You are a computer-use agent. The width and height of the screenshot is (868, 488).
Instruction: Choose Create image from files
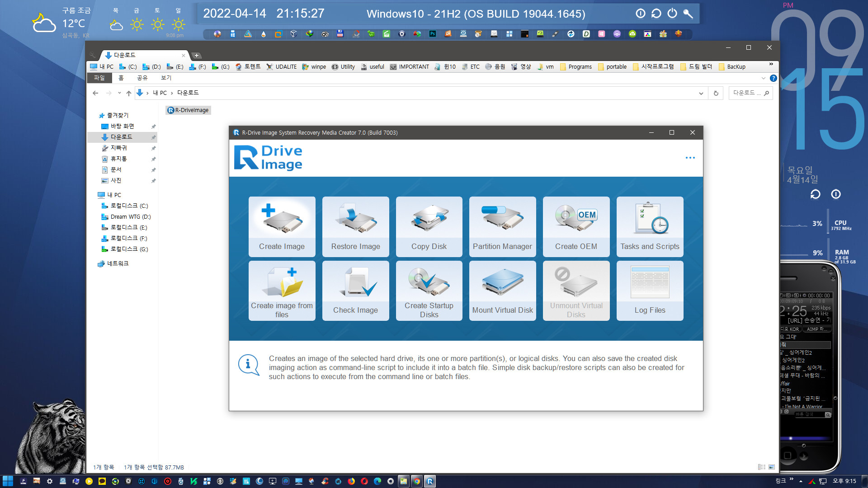pos(282,291)
